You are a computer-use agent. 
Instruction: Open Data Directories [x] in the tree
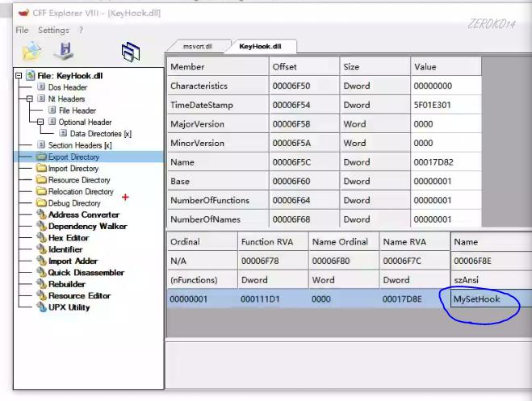pyautogui.click(x=101, y=134)
